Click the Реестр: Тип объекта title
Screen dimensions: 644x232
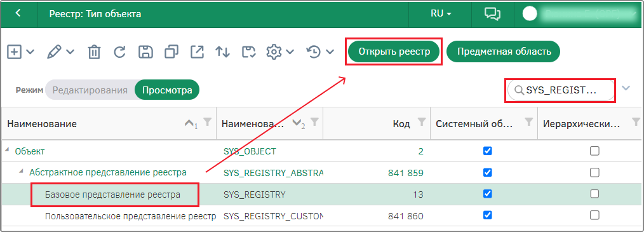click(x=95, y=13)
